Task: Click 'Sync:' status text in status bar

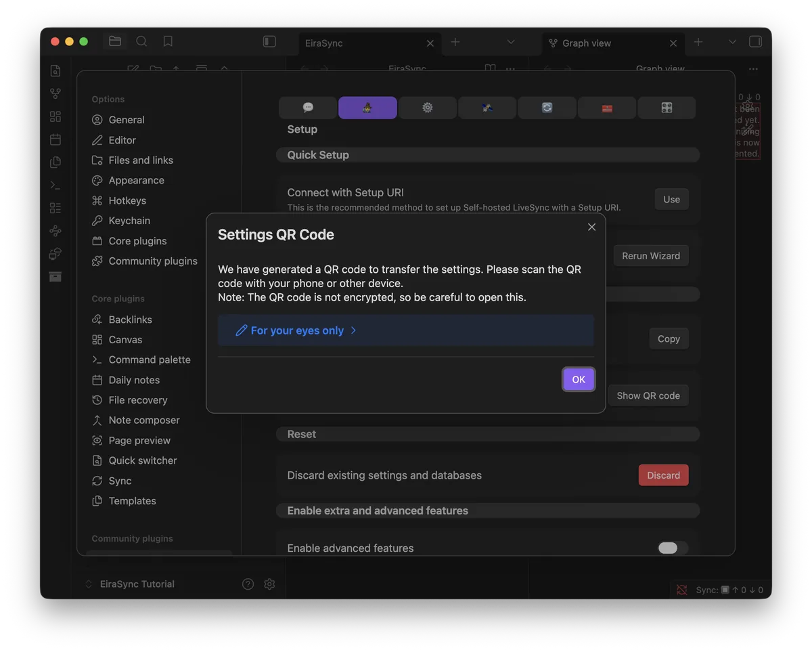Action: click(x=706, y=590)
